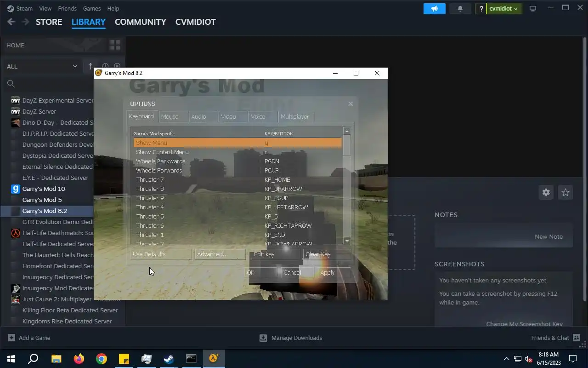Filter ready-to-play games icon
The width and height of the screenshot is (588, 368).
[x=117, y=66]
